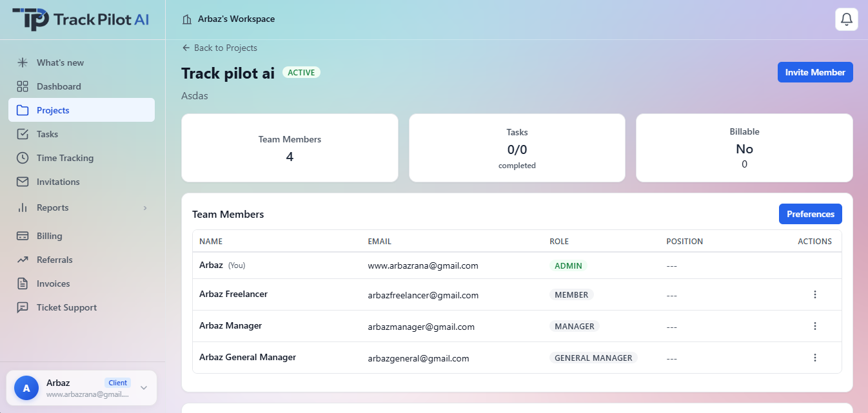The image size is (868, 413).
Task: Click Arbaz Freelancer name cell
Action: pos(233,294)
